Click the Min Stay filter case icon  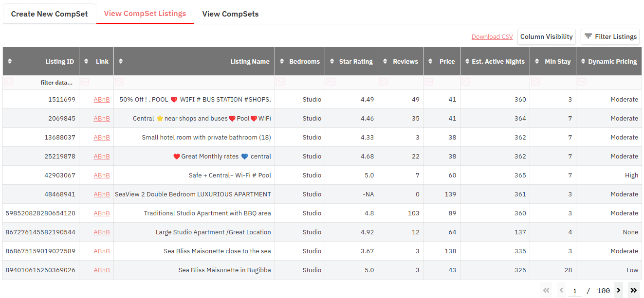click(535, 82)
